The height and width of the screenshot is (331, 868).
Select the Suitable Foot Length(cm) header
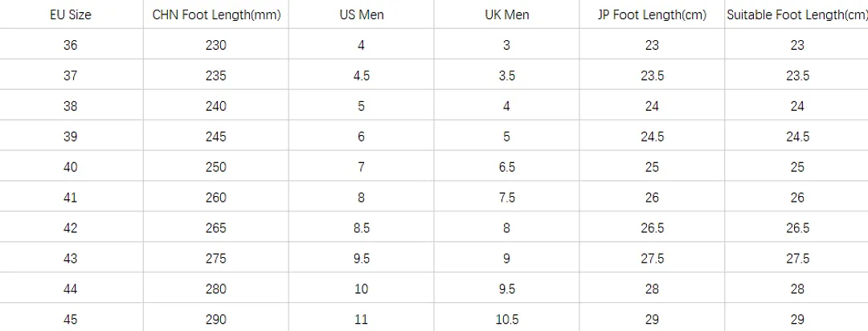pos(796,15)
